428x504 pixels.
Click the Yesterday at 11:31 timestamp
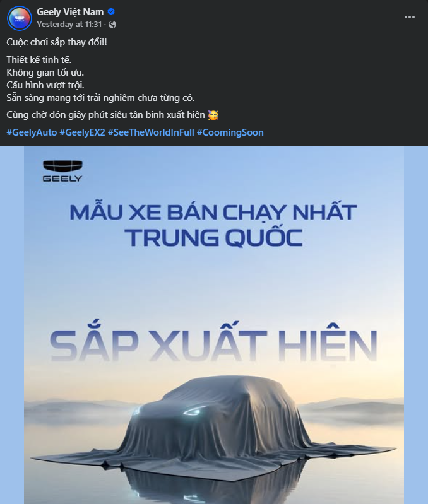pyautogui.click(x=69, y=25)
